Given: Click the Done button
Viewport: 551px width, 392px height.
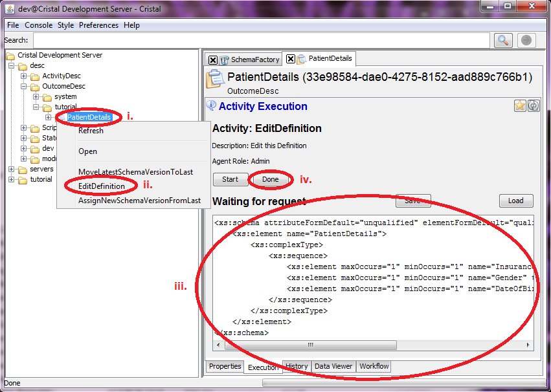Looking at the screenshot, I should tap(270, 179).
